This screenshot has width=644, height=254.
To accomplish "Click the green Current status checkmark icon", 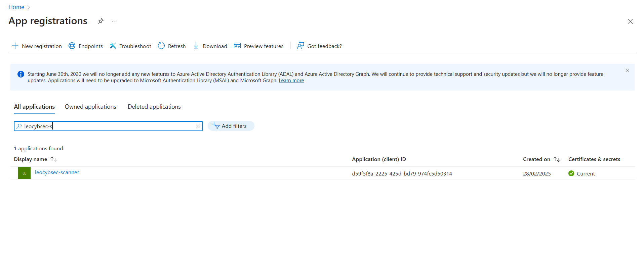I will coord(571,173).
